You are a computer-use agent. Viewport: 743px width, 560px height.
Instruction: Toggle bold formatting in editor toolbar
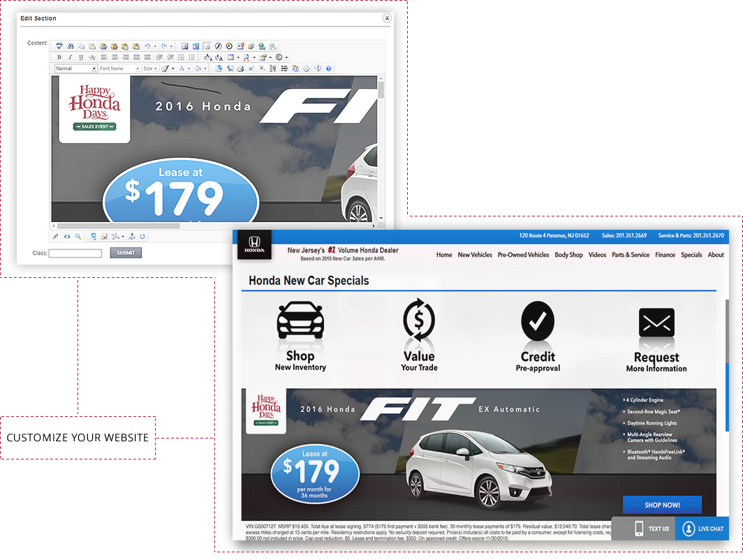tap(59, 57)
